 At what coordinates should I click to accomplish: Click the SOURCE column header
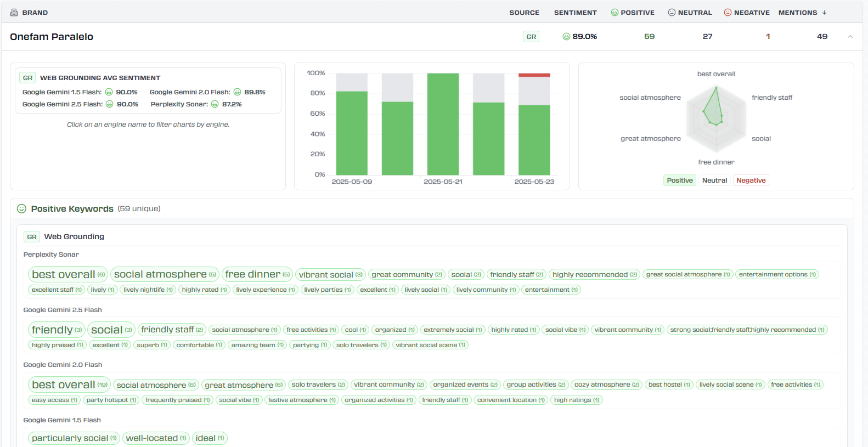click(x=524, y=13)
